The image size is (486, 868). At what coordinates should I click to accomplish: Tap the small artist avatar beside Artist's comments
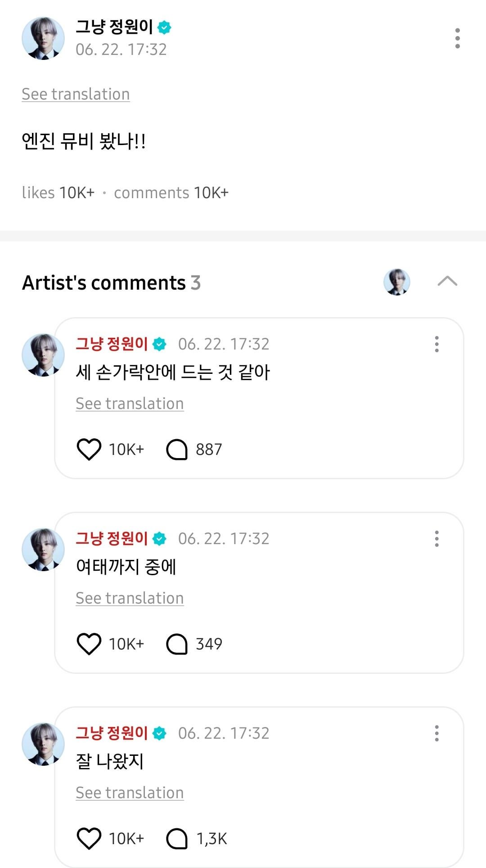pos(396,282)
